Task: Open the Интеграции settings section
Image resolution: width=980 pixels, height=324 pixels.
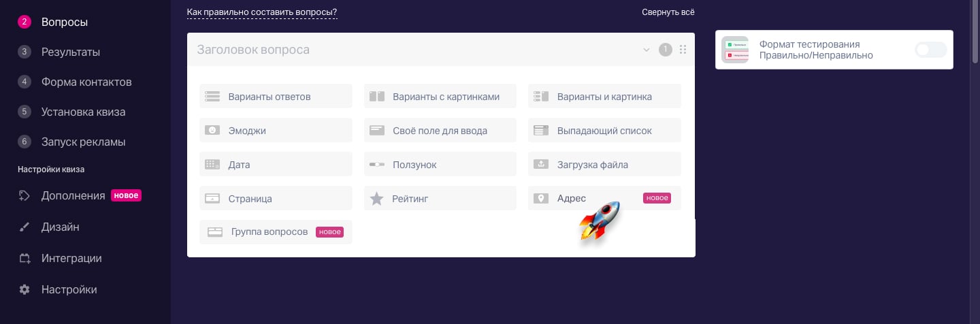Action: coord(71,258)
